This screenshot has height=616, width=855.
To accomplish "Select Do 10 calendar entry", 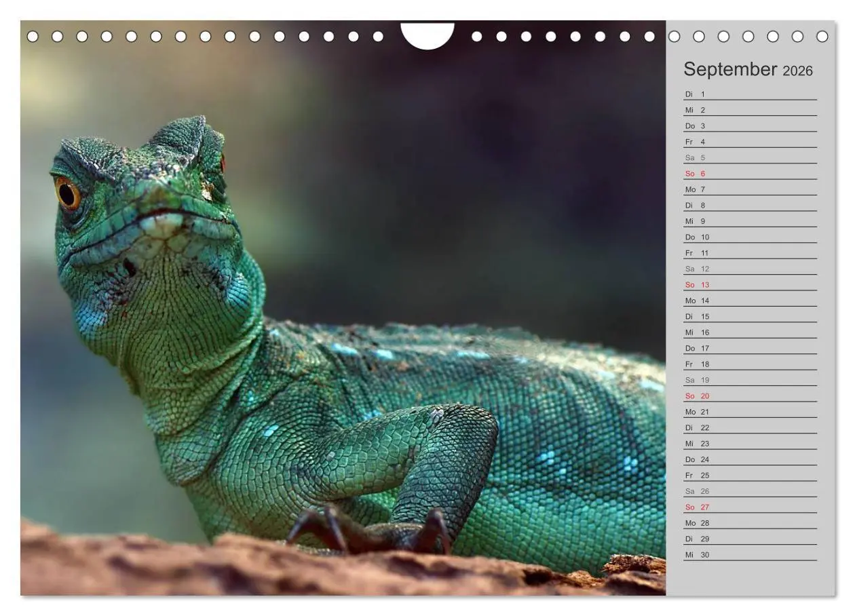I will tap(750, 237).
